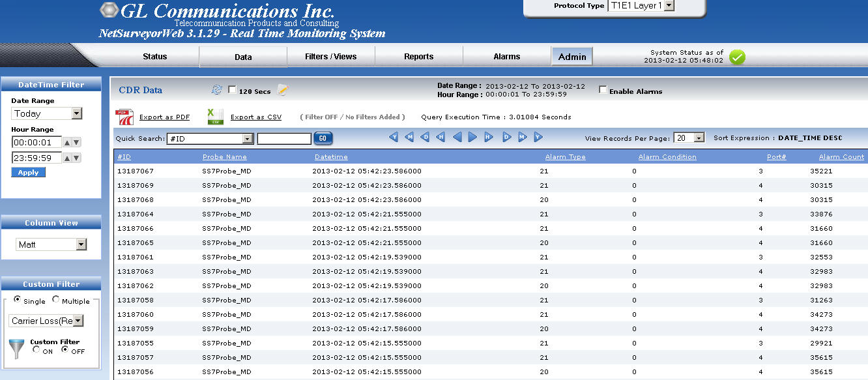Image resolution: width=868 pixels, height=380 pixels.
Task: Go forward one month with M arrow
Action: click(x=523, y=137)
